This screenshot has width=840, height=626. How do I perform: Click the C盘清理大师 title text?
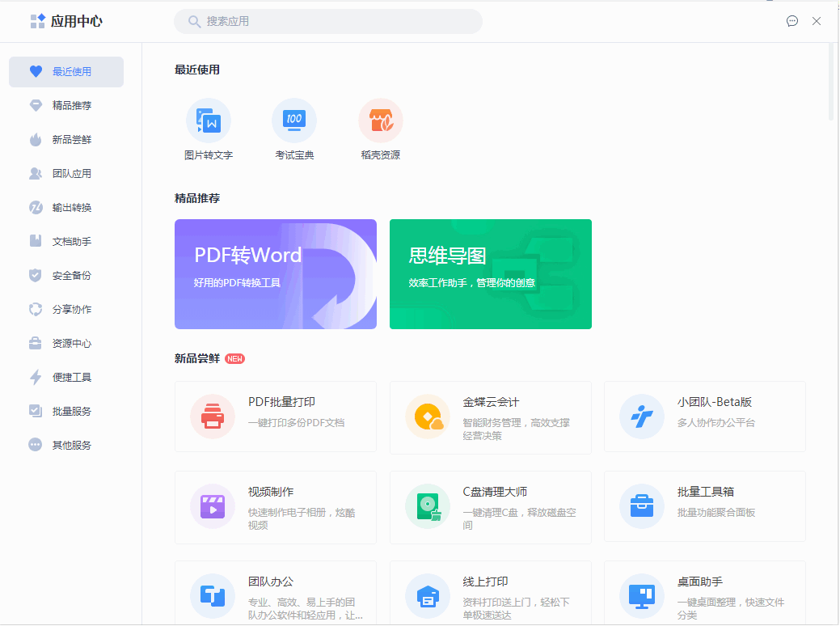[495, 492]
